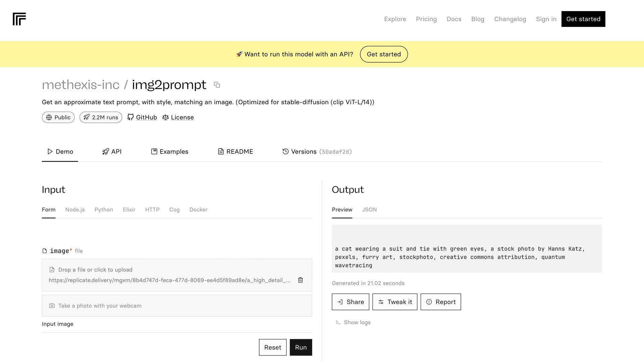Open the README tab
644x362 pixels.
coord(235,152)
